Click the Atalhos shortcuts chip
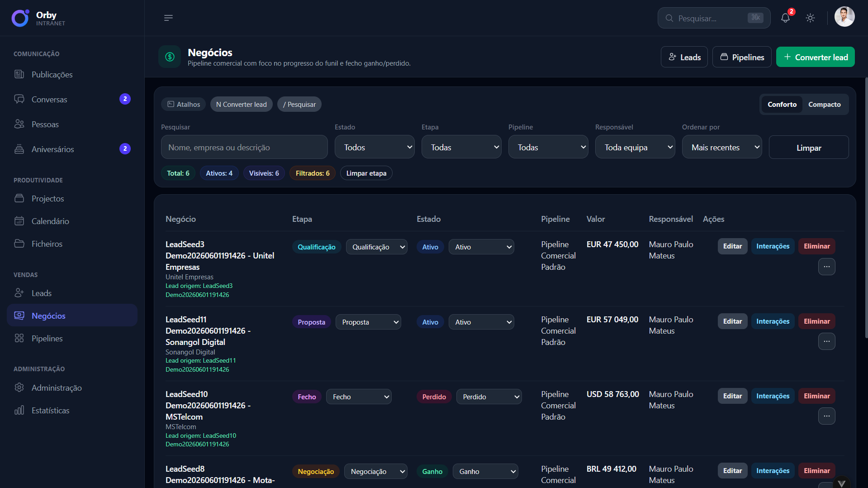The width and height of the screenshot is (868, 488). [184, 105]
